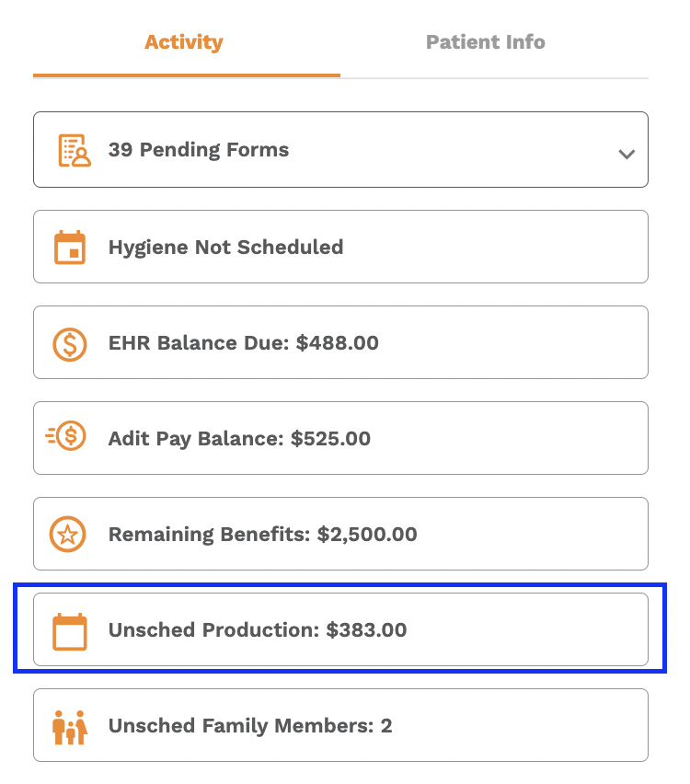Click the hygiene calendar icon

point(70,247)
